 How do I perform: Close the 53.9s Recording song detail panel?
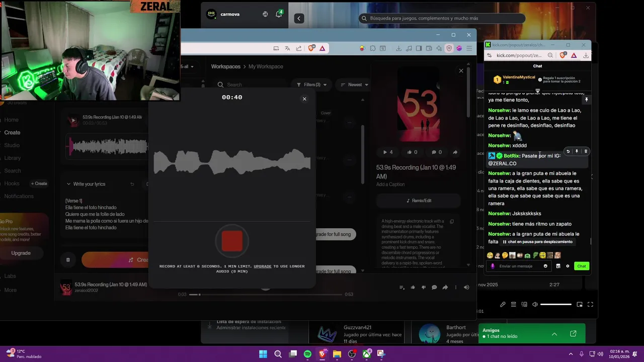[461, 71]
